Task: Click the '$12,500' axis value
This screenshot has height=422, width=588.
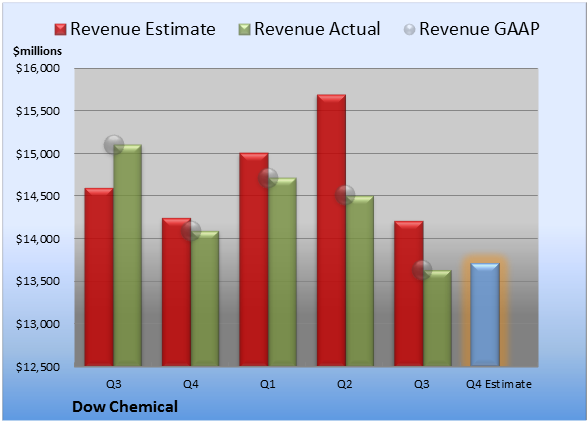Action: (x=38, y=367)
